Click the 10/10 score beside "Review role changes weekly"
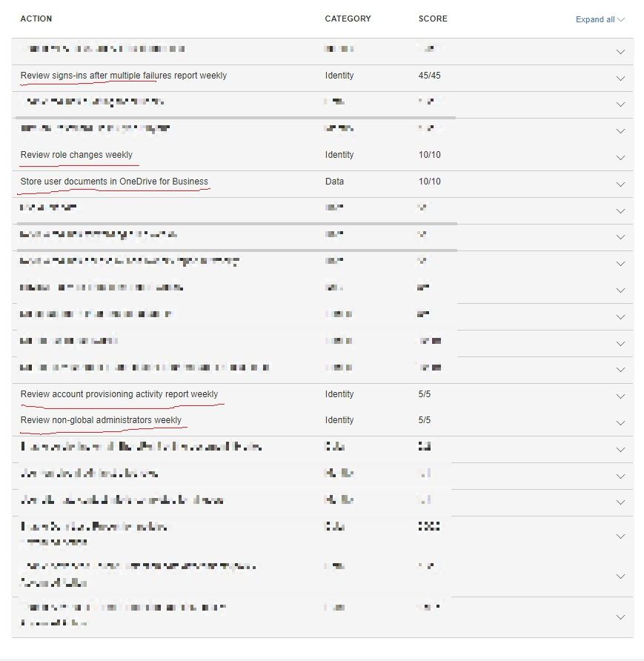 (431, 155)
